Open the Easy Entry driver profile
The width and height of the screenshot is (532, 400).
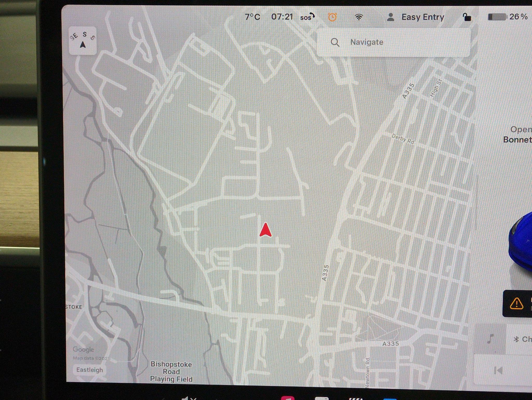click(x=415, y=17)
